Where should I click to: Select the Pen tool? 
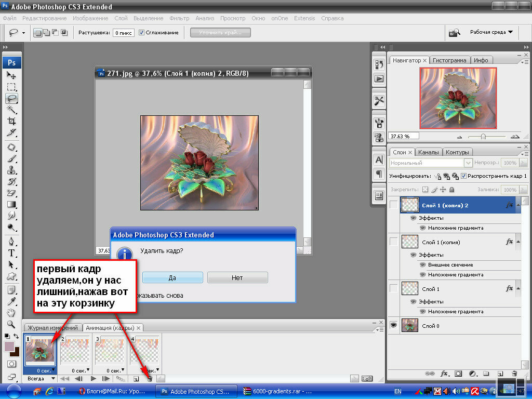[11, 242]
